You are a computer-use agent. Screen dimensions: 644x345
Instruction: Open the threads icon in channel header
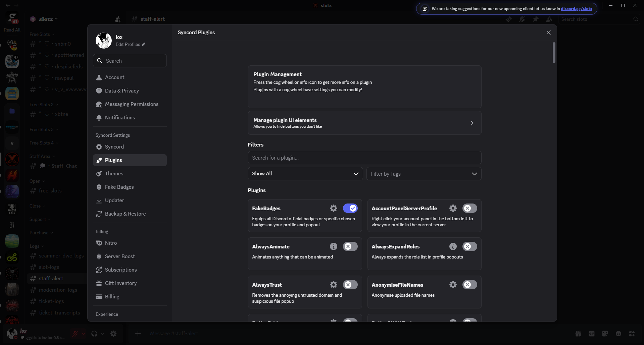point(509,19)
